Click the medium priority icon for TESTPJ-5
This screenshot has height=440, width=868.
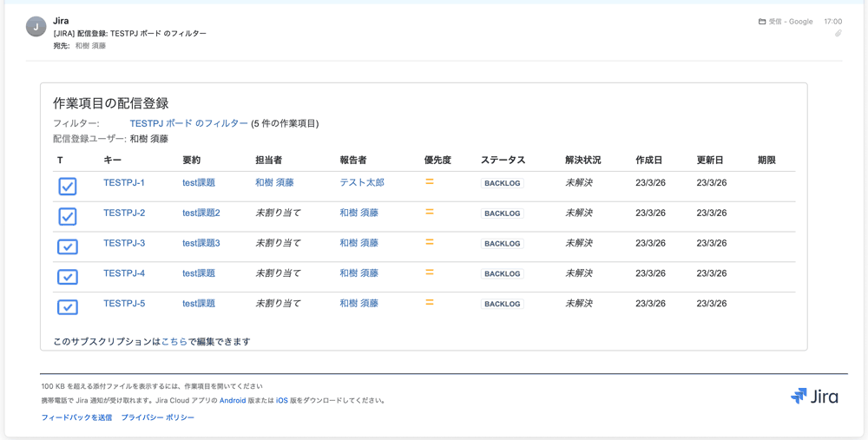point(429,302)
